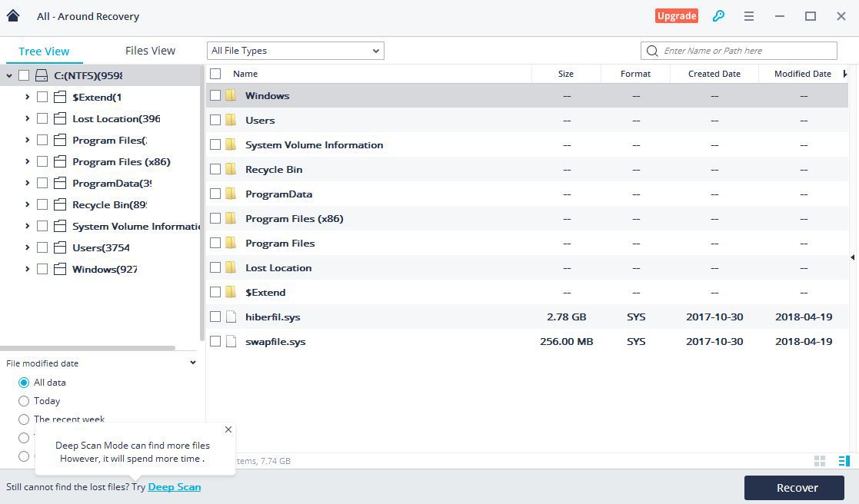Image resolution: width=859 pixels, height=504 pixels.
Task: Click the search name or path field
Action: (x=746, y=51)
